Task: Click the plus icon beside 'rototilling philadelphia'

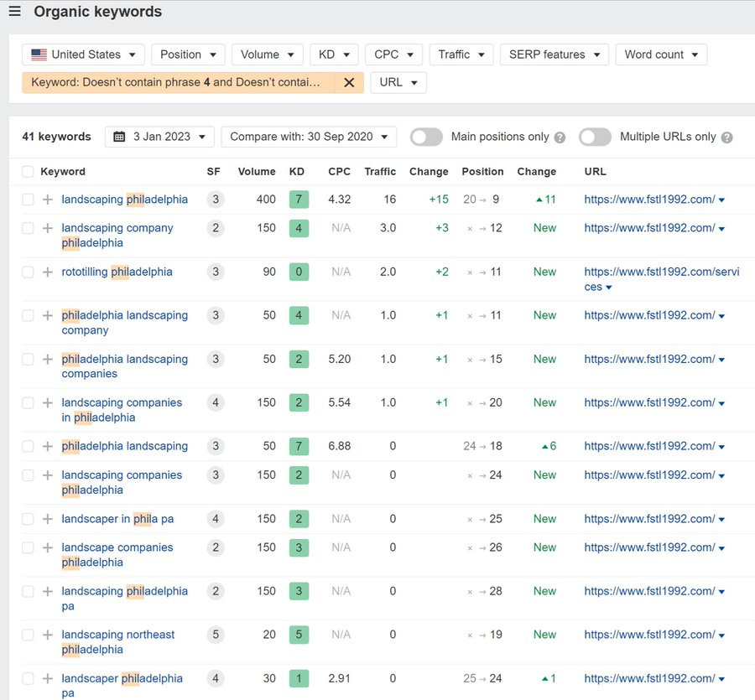Action: 48,272
